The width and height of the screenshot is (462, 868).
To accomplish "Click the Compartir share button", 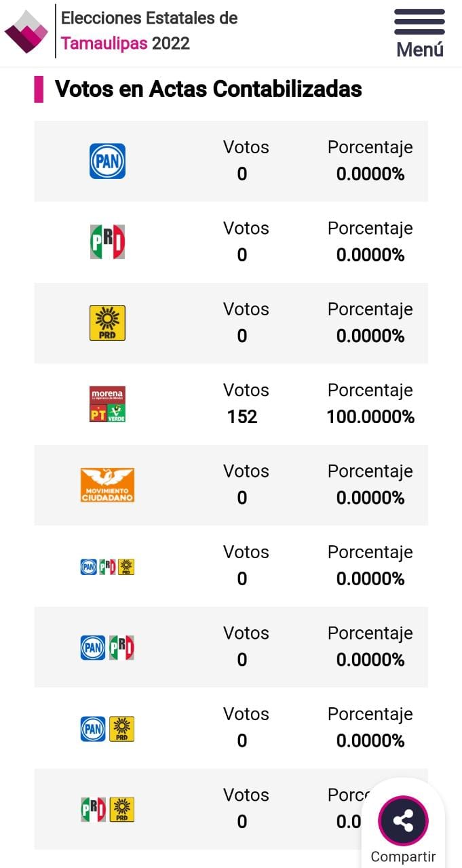I will (403, 821).
